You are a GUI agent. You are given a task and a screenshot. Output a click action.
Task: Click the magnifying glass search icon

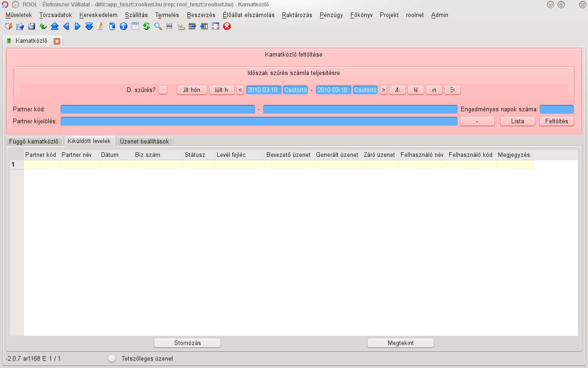point(158,27)
